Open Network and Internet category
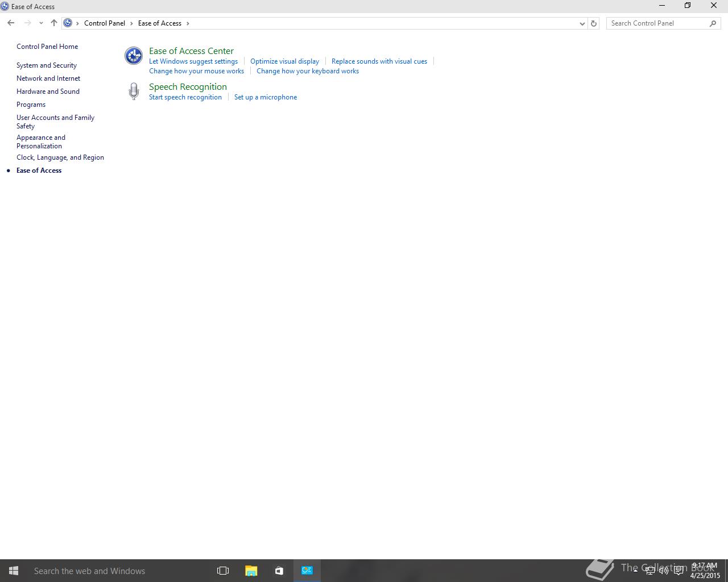The image size is (728, 582). tap(48, 78)
